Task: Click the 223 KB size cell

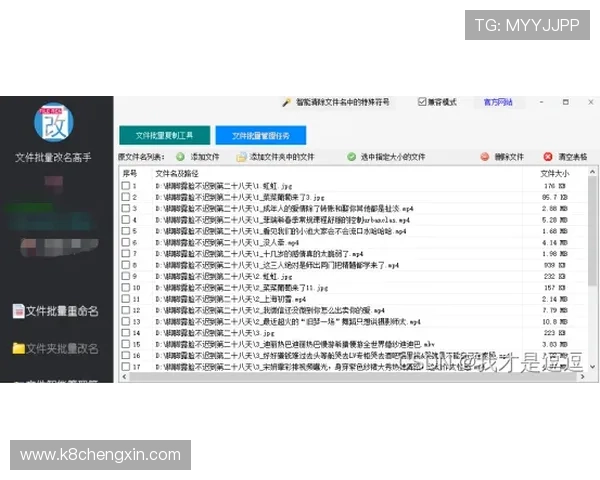Action: tap(554, 333)
